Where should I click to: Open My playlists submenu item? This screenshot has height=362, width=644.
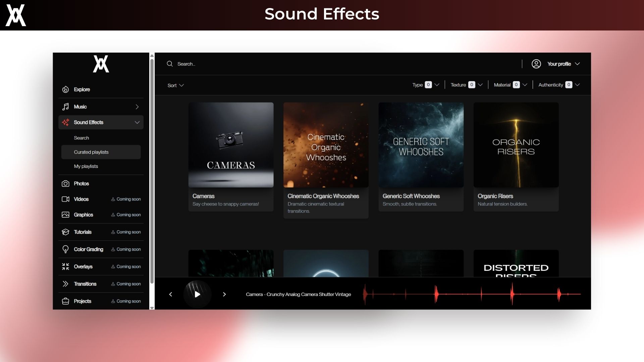pyautogui.click(x=86, y=166)
